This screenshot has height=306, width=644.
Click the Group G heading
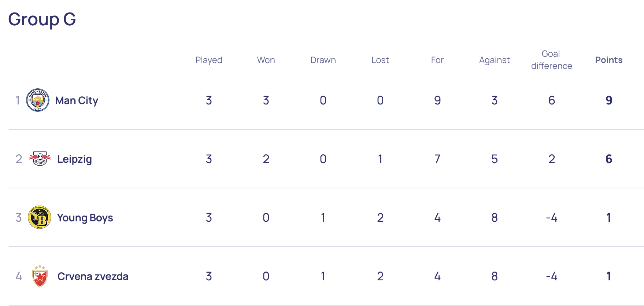coord(42,19)
